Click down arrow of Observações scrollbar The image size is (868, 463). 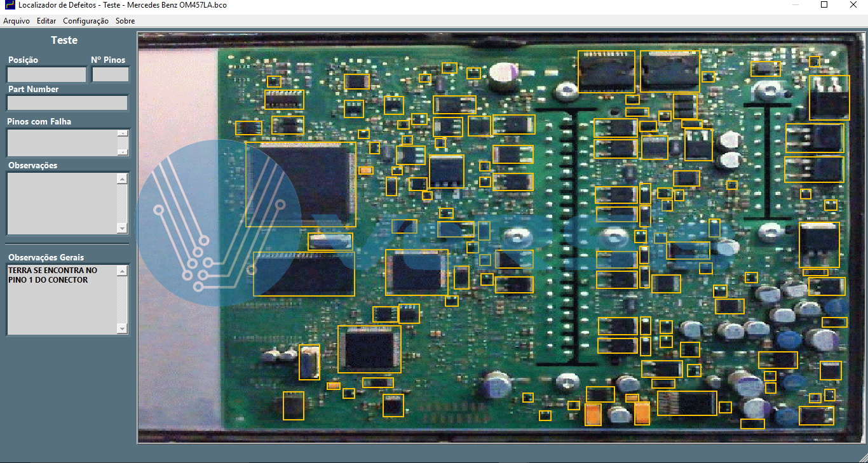(123, 229)
